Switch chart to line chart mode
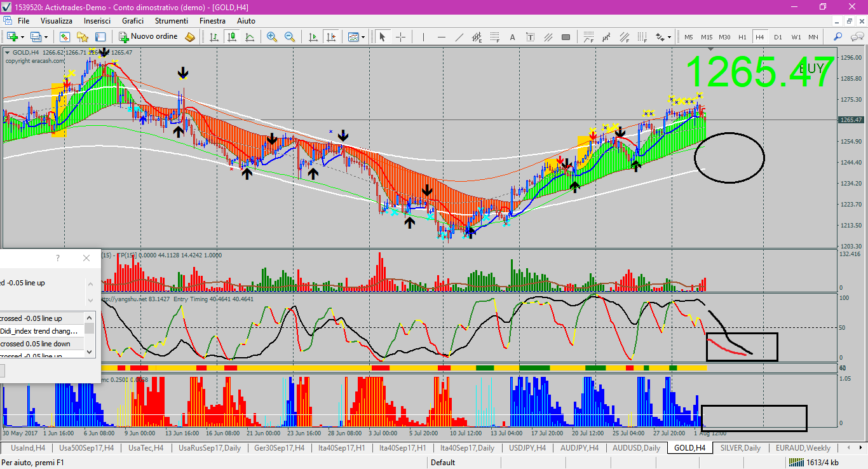Screen dimensions: 868x469 click(250, 37)
